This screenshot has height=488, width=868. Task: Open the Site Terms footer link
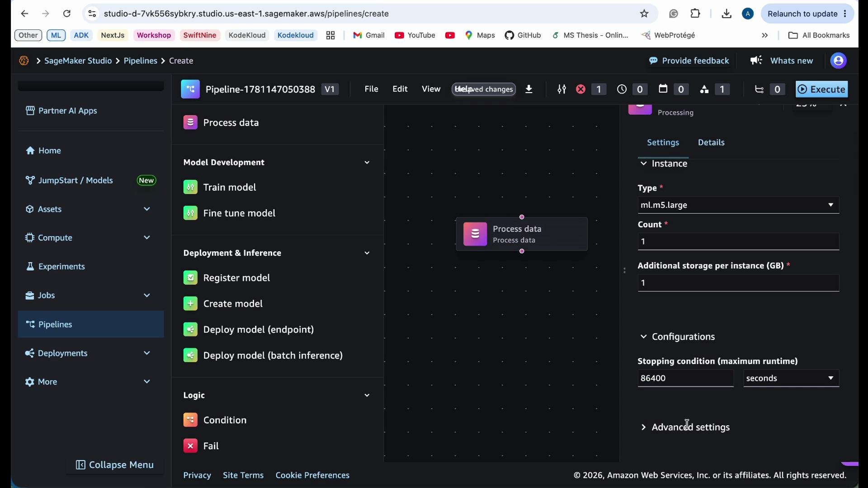[x=243, y=475]
